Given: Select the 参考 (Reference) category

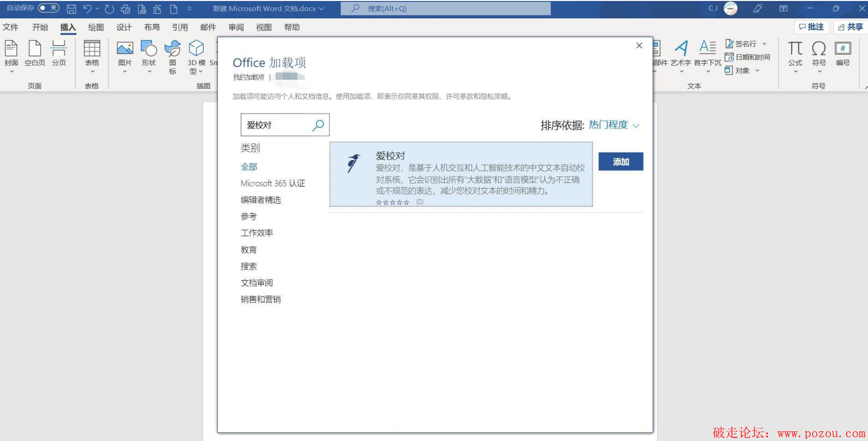Looking at the screenshot, I should [x=249, y=217].
